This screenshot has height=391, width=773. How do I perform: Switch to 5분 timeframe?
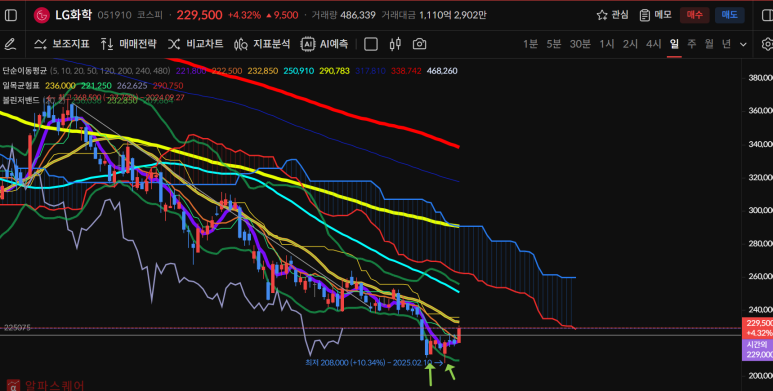[x=554, y=44]
